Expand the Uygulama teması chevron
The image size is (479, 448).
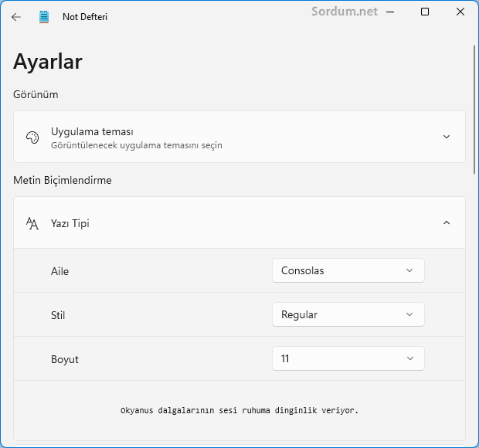[x=446, y=137]
